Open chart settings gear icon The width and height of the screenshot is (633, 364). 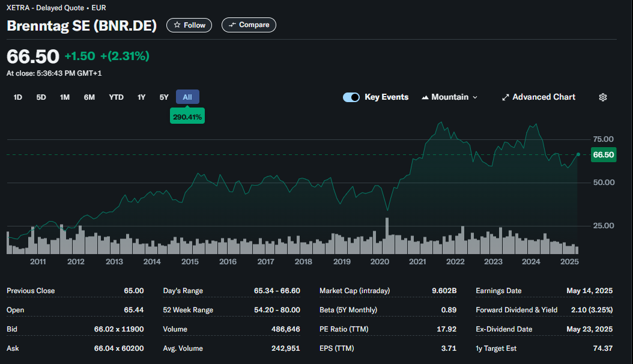click(x=603, y=97)
